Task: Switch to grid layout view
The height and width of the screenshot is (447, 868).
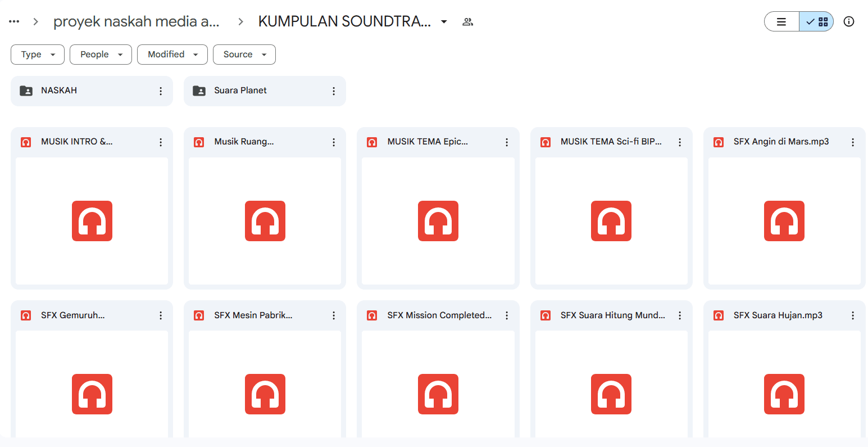Action: (816, 21)
